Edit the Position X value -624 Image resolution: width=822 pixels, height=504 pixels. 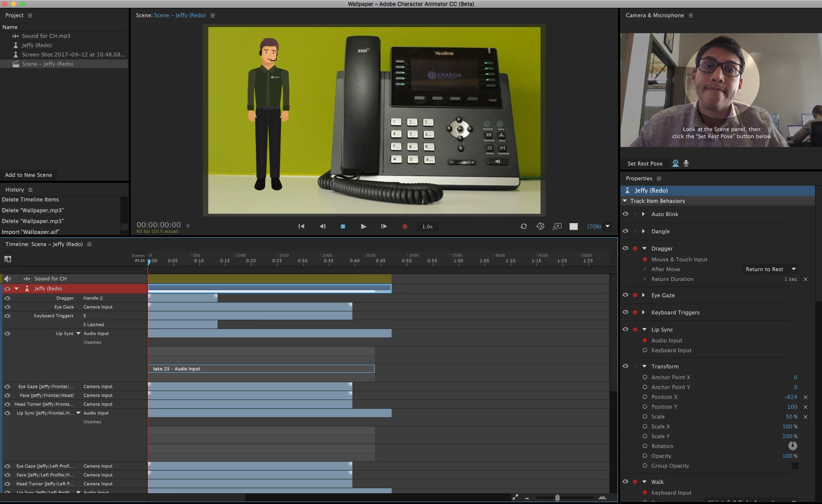point(791,397)
